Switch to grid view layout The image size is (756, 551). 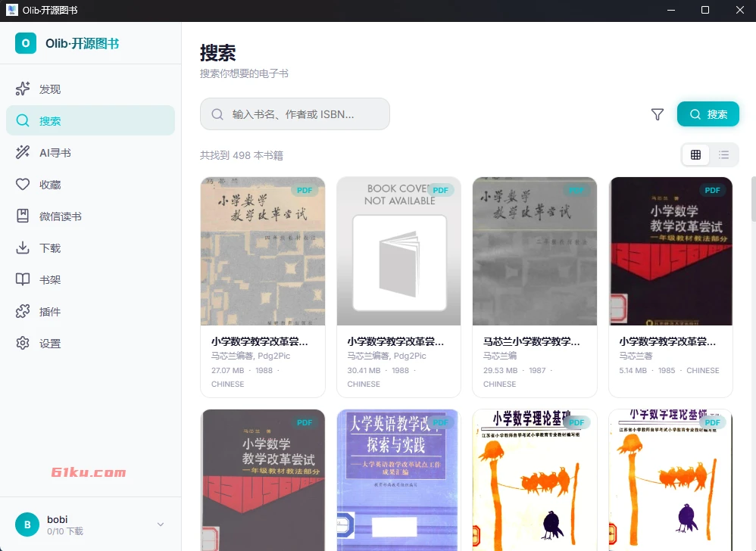(x=695, y=154)
